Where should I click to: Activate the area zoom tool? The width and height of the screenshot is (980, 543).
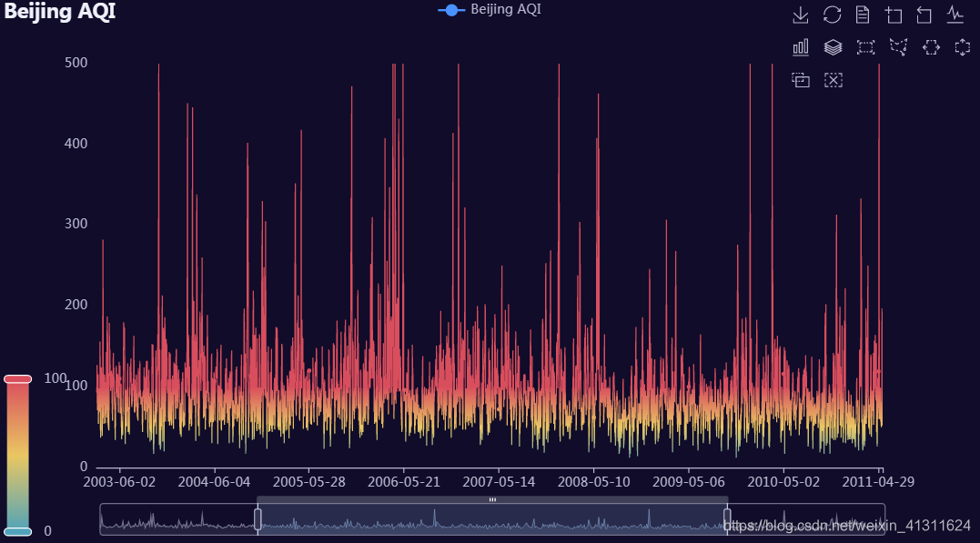tap(894, 15)
